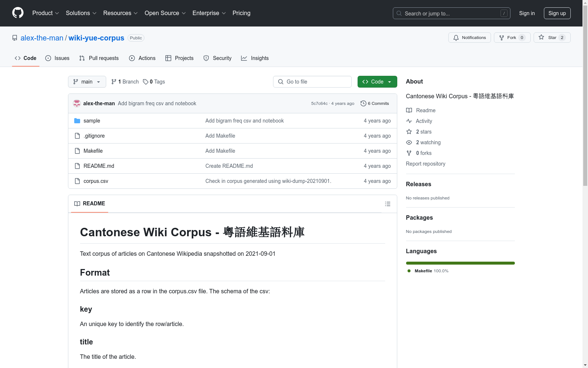This screenshot has height=368, width=588.
Task: Select the README tab in the file viewer
Action: point(90,204)
